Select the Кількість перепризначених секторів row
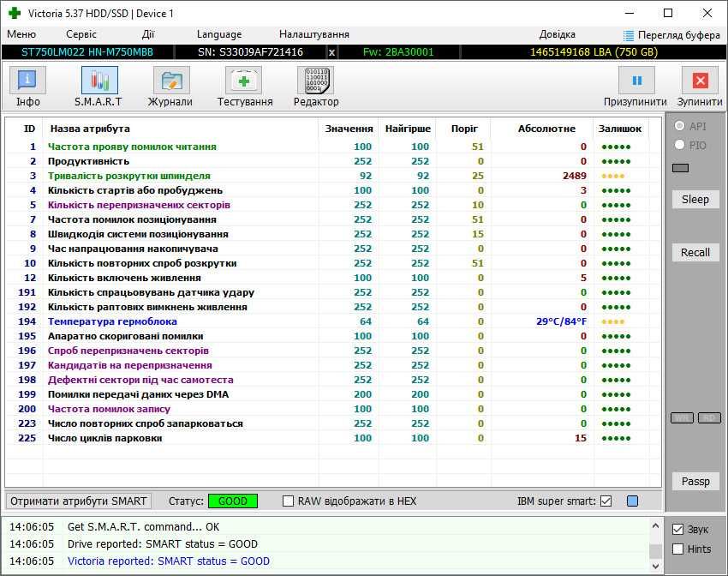Image resolution: width=728 pixels, height=576 pixels. (333, 205)
